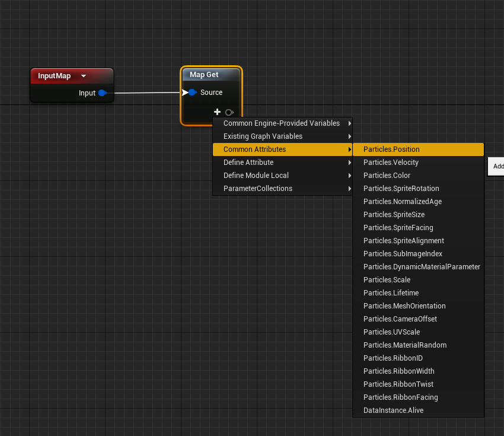Choose Particles.SubImageIndex attribute
The height and width of the screenshot is (436, 504).
tap(418, 254)
